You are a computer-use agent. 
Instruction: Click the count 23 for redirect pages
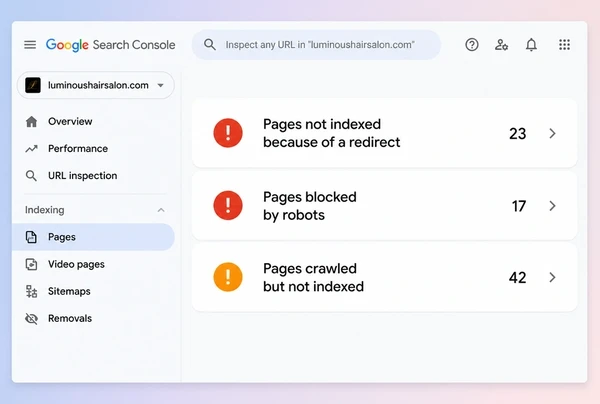tap(518, 134)
